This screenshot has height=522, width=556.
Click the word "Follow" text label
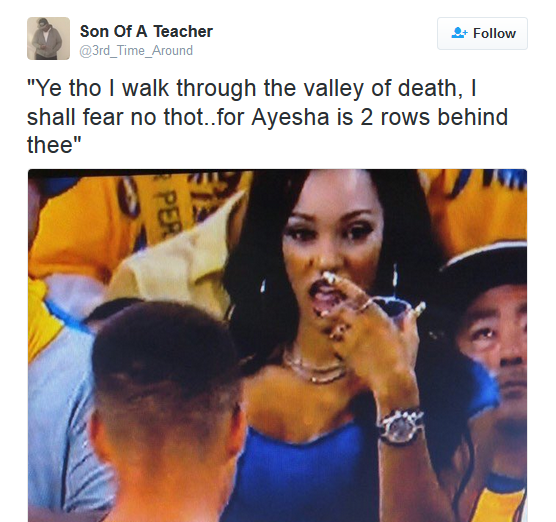point(494,33)
